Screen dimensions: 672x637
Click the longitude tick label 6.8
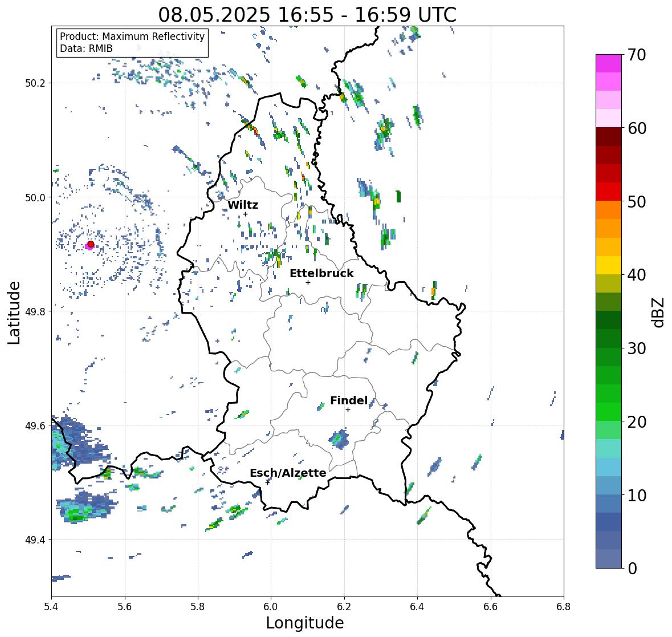(x=564, y=607)
